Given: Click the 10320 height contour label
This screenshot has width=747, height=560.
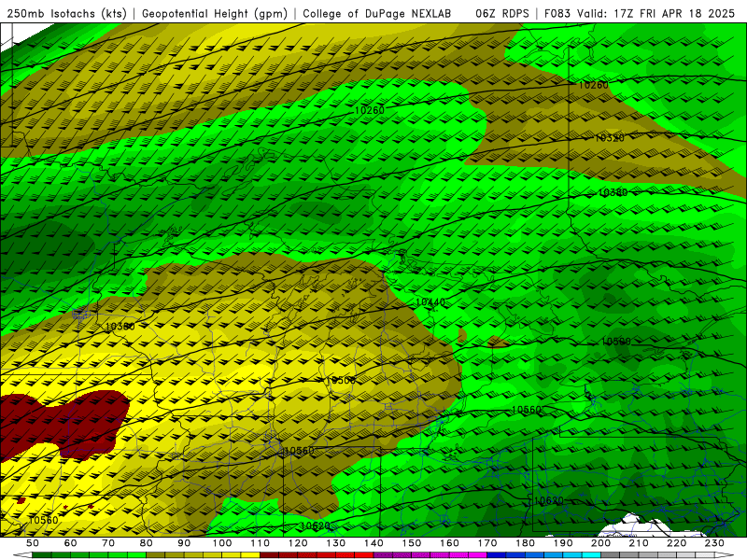Looking at the screenshot, I should [x=610, y=138].
